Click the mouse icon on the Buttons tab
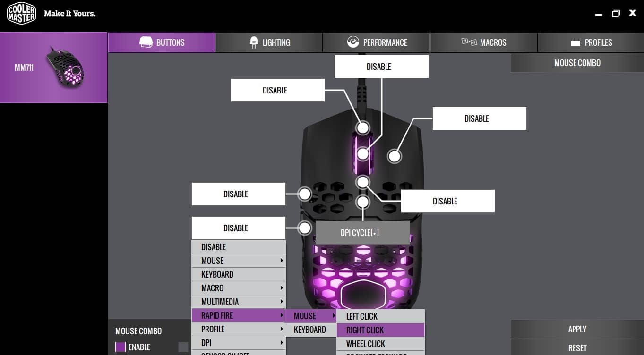This screenshot has width=644, height=355. click(146, 42)
